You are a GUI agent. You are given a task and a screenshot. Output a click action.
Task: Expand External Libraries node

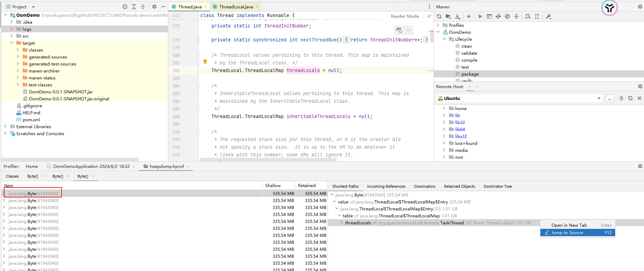point(5,126)
